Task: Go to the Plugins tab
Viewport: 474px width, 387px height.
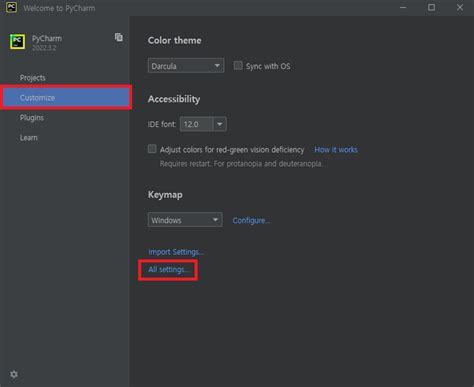Action: 32,118
